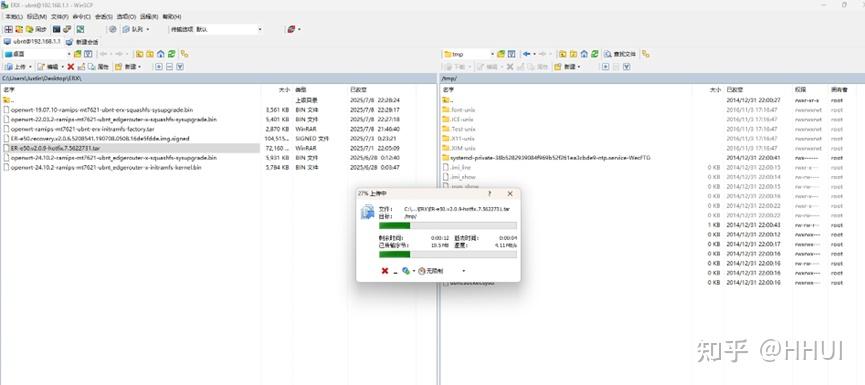Minimize the transfer progress dialog

coord(396,271)
